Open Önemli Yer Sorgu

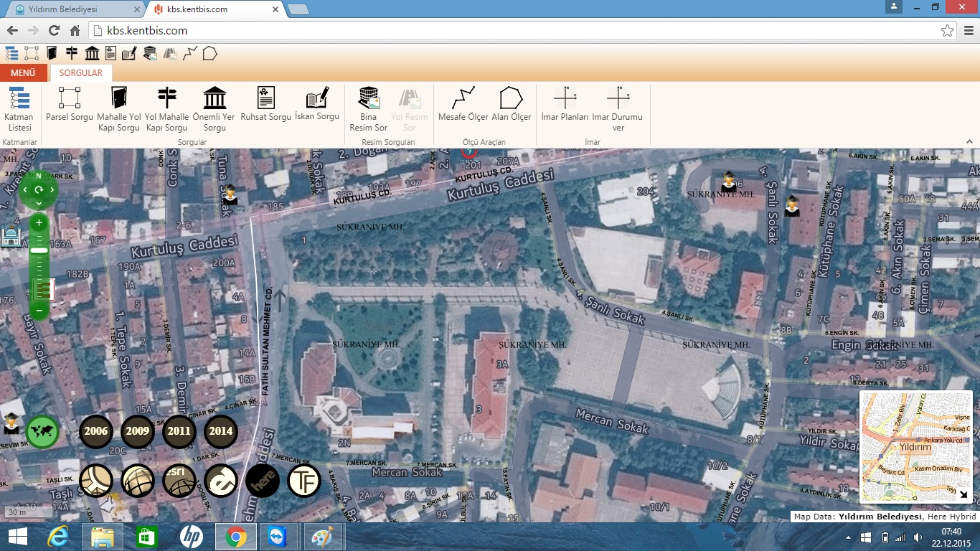click(x=215, y=110)
